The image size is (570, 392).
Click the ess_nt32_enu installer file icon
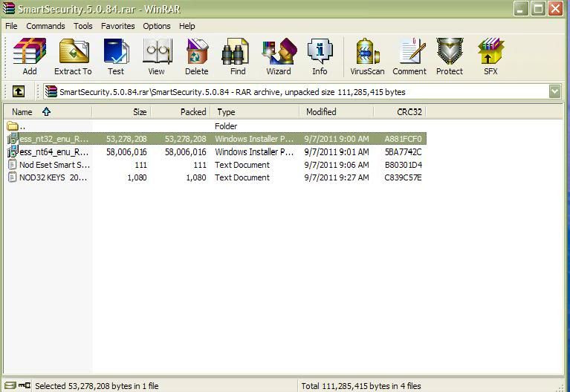(13, 139)
